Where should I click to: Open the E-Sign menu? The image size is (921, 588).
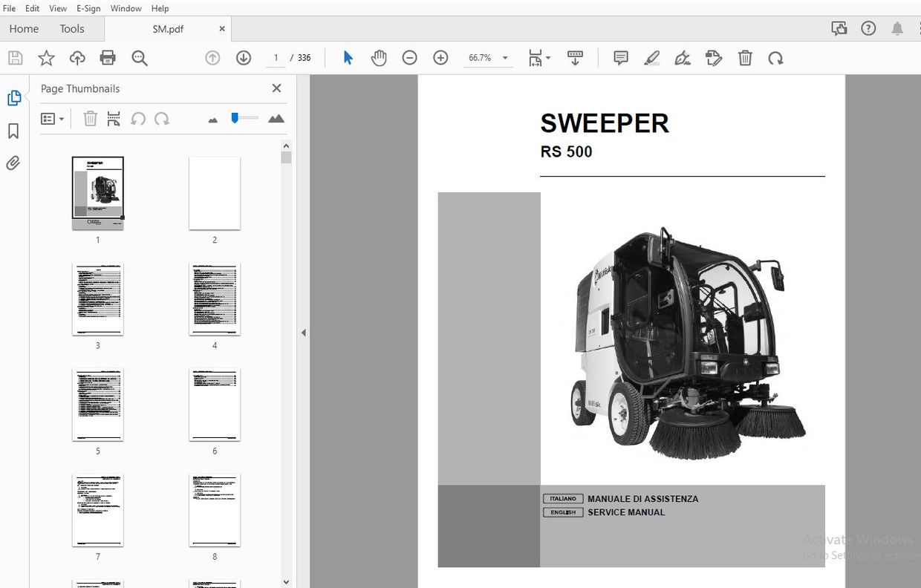[x=88, y=8]
